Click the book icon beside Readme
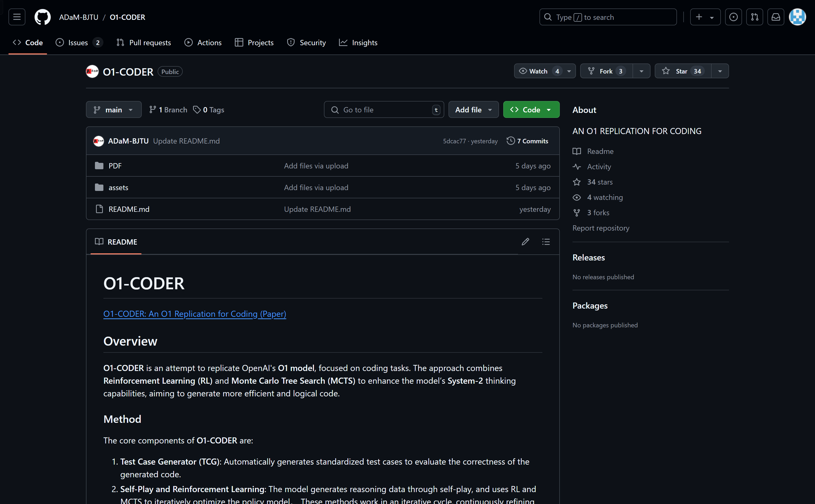 point(577,151)
